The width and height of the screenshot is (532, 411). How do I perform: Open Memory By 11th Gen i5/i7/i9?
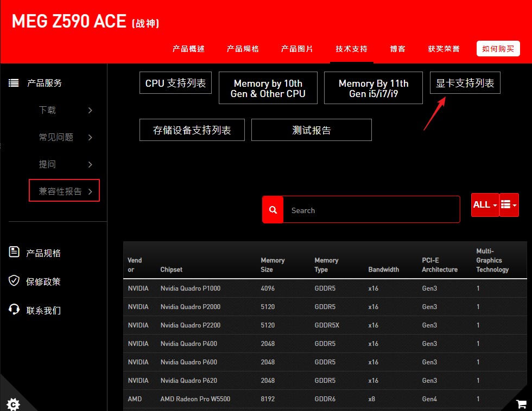[373, 88]
